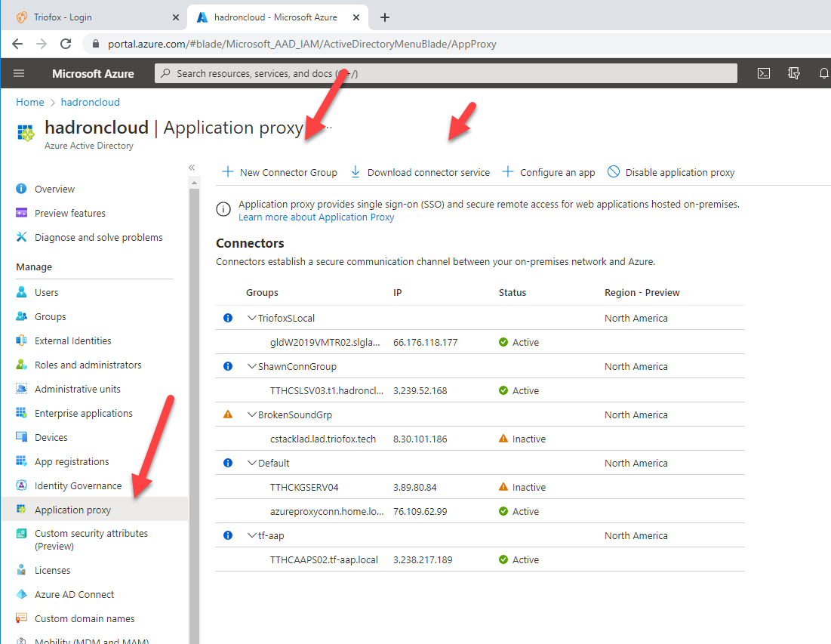The image size is (831, 644).
Task: Go back with the browser back arrow
Action: pyautogui.click(x=17, y=44)
